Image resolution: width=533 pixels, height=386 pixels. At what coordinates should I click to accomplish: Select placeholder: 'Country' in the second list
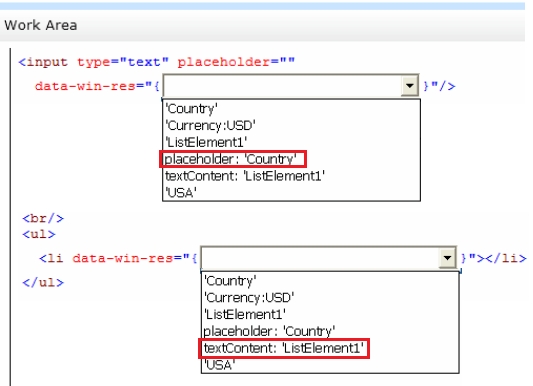[269, 331]
